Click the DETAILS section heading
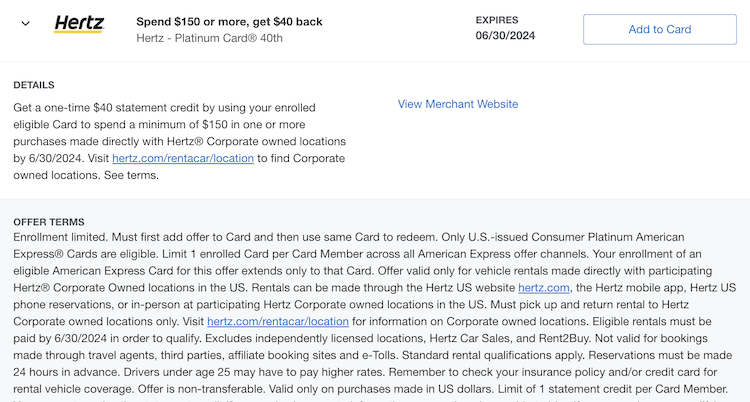750x402 pixels. [34, 85]
